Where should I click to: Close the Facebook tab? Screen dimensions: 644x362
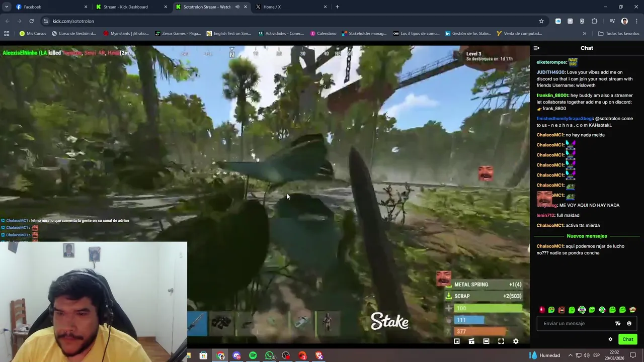[x=86, y=7]
